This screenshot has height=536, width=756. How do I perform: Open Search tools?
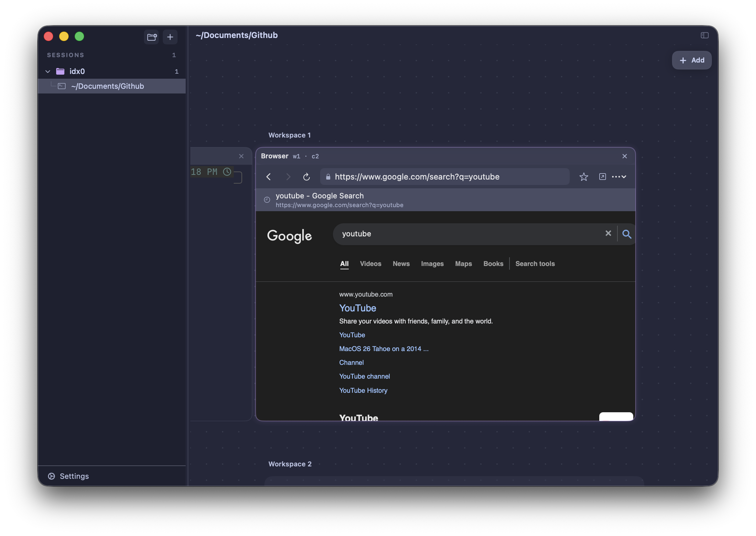(x=535, y=264)
